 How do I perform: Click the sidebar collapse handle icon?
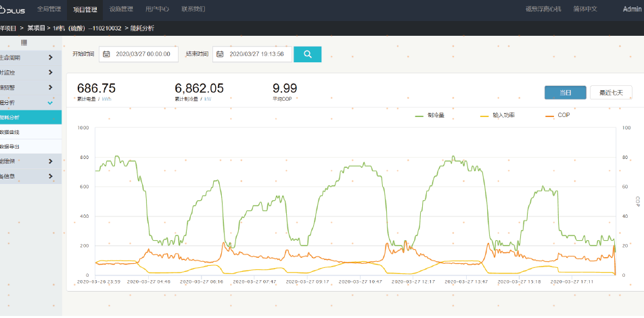[24, 43]
